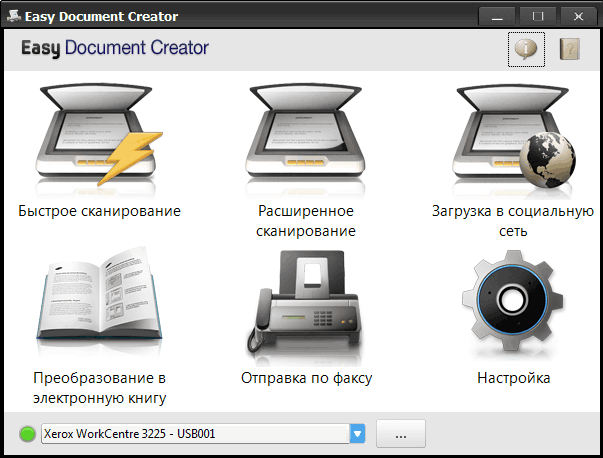Viewport: 603px width, 458px height.
Task: Click the green device status indicator
Action: pos(27,434)
